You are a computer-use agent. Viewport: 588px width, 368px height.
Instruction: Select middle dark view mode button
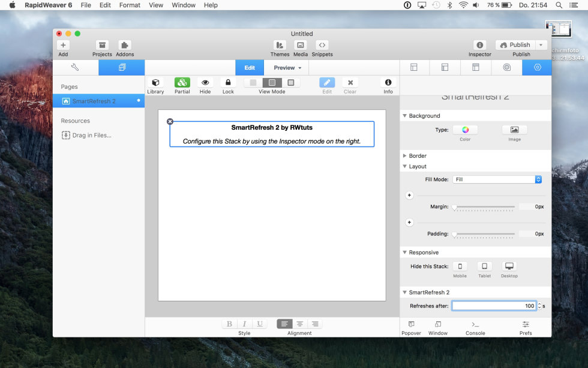[272, 82]
